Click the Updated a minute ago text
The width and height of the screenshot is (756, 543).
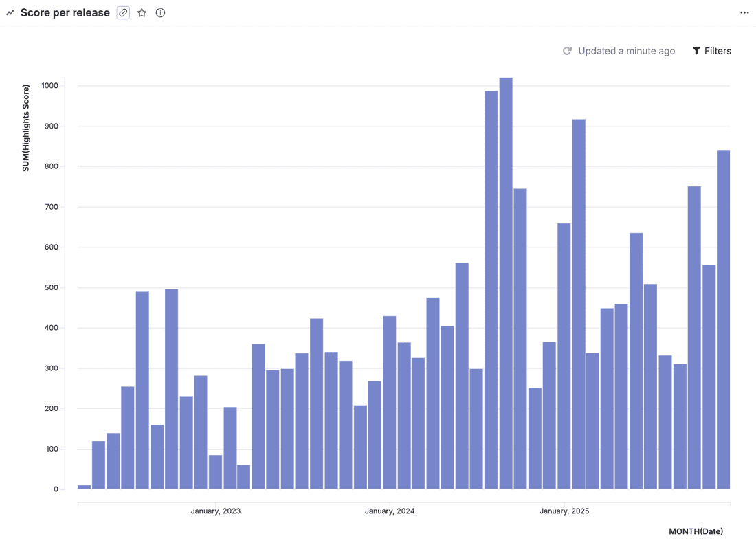point(626,51)
